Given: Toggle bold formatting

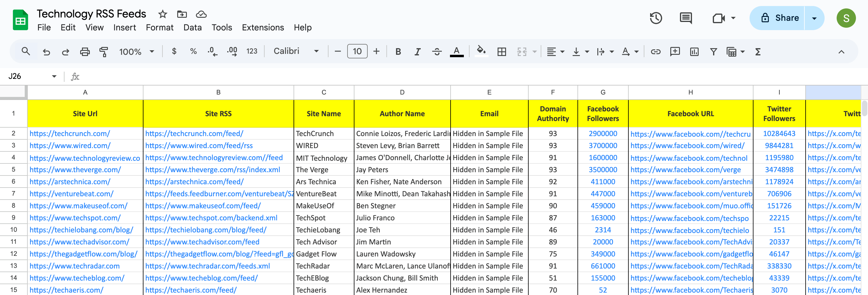Looking at the screenshot, I should 398,51.
